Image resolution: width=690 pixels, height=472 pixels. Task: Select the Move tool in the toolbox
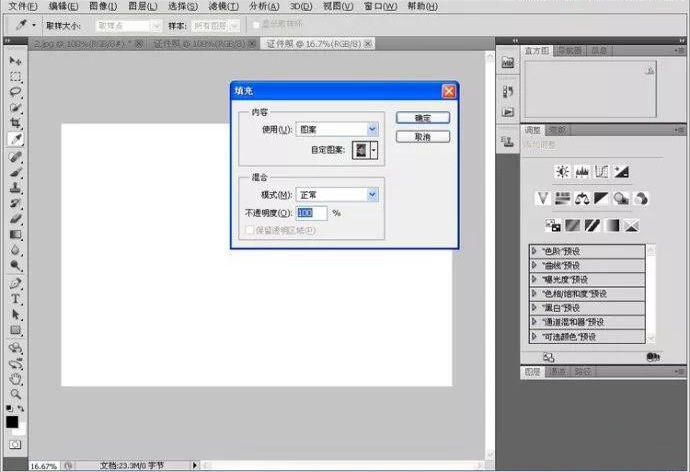coord(16,62)
